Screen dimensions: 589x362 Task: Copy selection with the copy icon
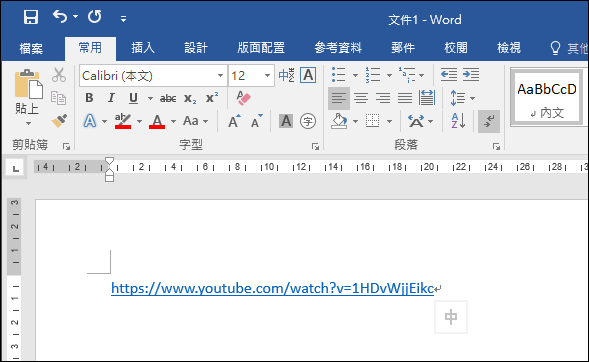(x=59, y=98)
